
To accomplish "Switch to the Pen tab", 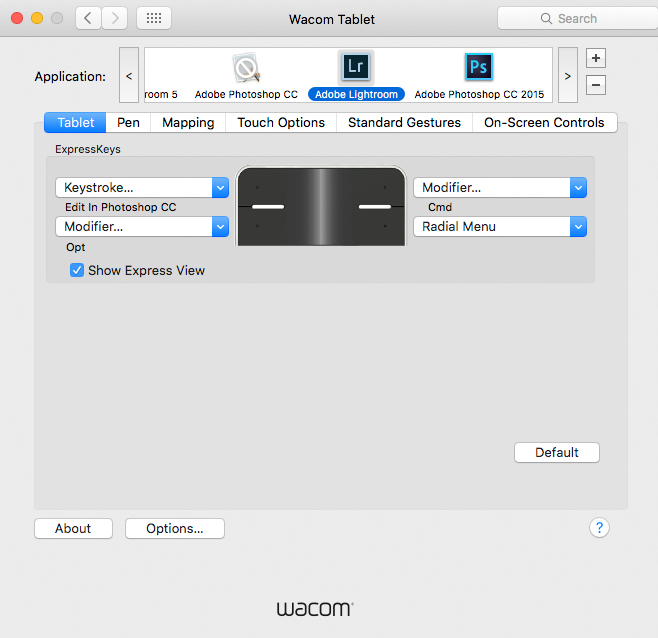I will 128,123.
